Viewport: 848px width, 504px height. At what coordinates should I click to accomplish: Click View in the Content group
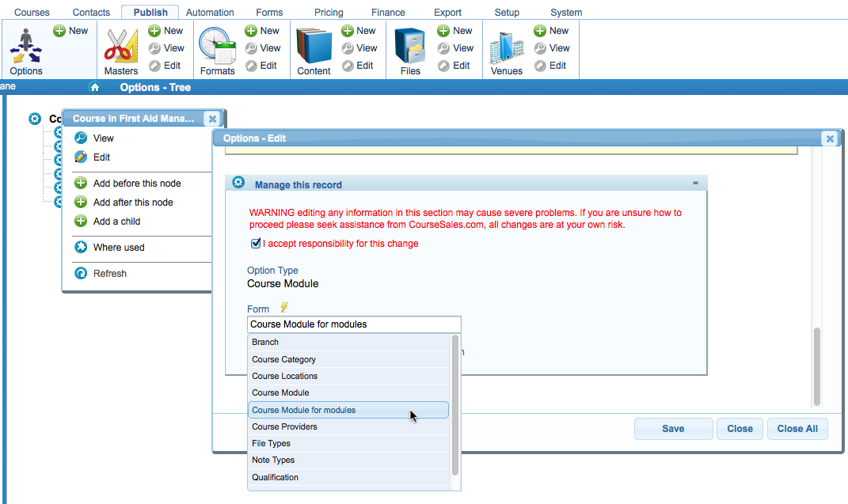(x=359, y=48)
